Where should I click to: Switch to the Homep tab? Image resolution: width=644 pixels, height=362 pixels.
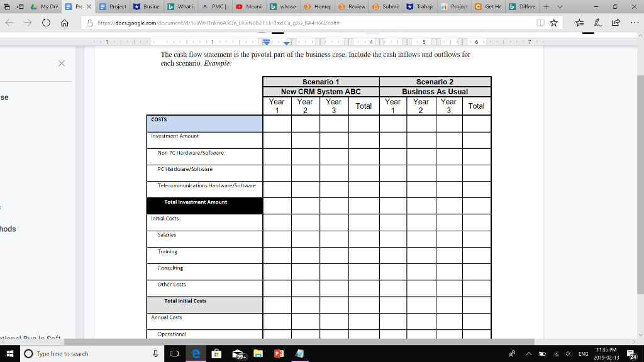[x=317, y=6]
